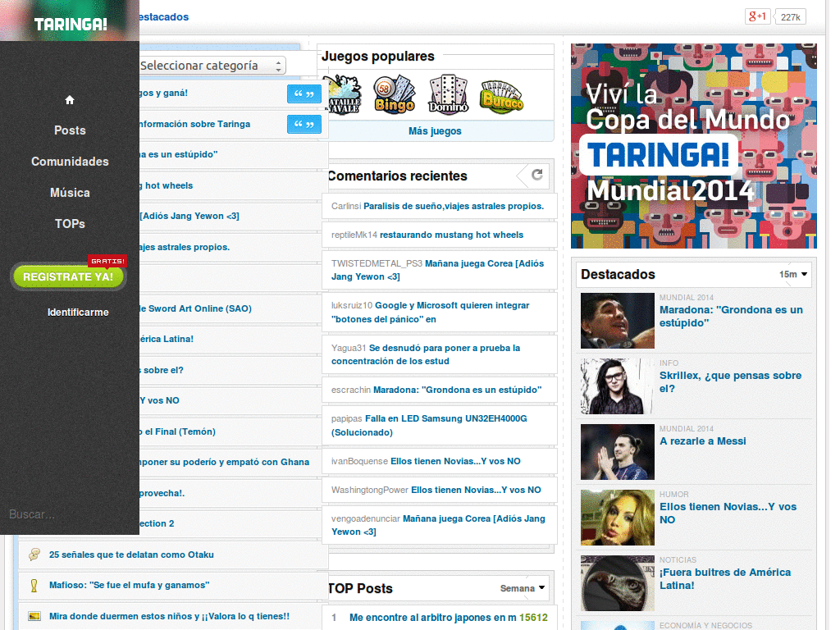Open the Destacados 15m time dropdown
Image resolution: width=840 pixels, height=630 pixels.
793,274
